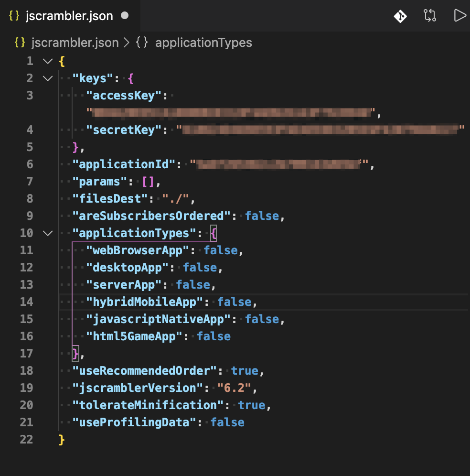Run the file with the play icon
Image resolution: width=470 pixels, height=476 pixels.
[x=459, y=15]
